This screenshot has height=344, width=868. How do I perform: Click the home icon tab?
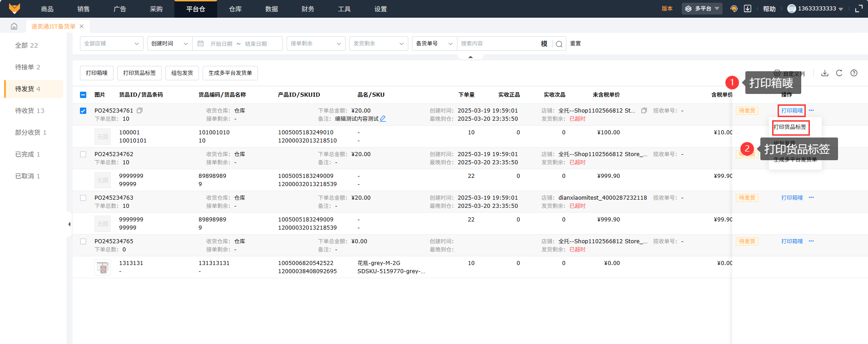click(14, 26)
